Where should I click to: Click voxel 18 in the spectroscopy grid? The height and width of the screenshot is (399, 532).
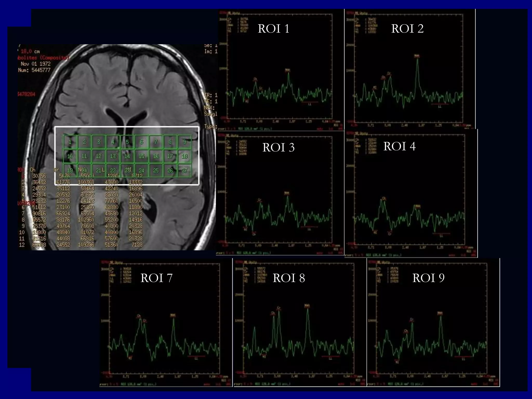(x=184, y=156)
